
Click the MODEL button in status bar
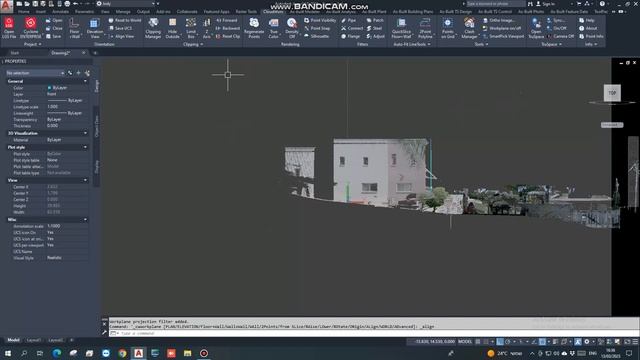click(x=465, y=342)
